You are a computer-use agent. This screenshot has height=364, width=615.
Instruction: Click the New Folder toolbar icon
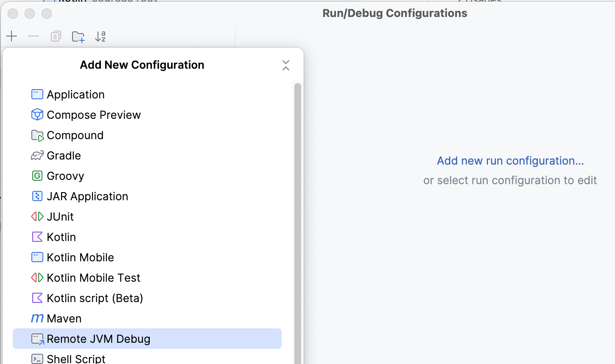[78, 37]
